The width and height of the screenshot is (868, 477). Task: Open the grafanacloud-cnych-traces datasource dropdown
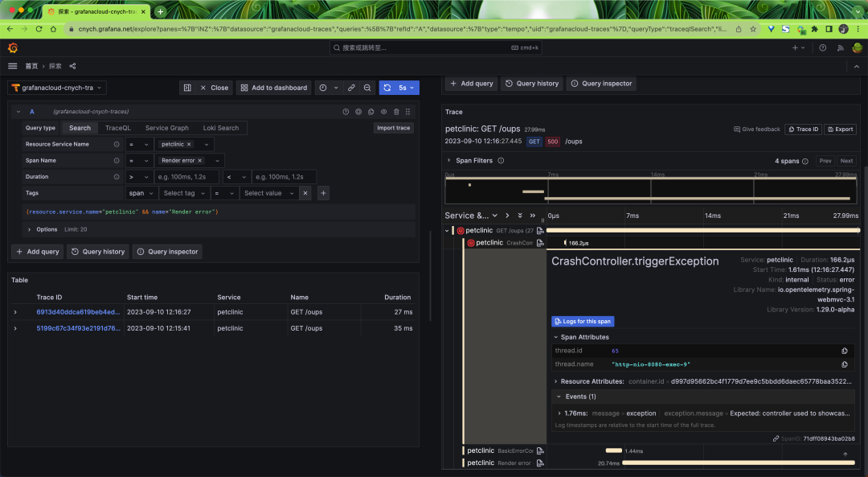[57, 88]
